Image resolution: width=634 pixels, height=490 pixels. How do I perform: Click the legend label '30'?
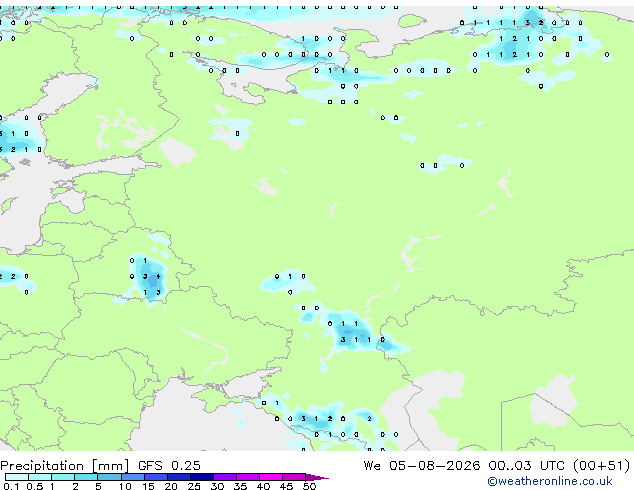tap(217, 486)
